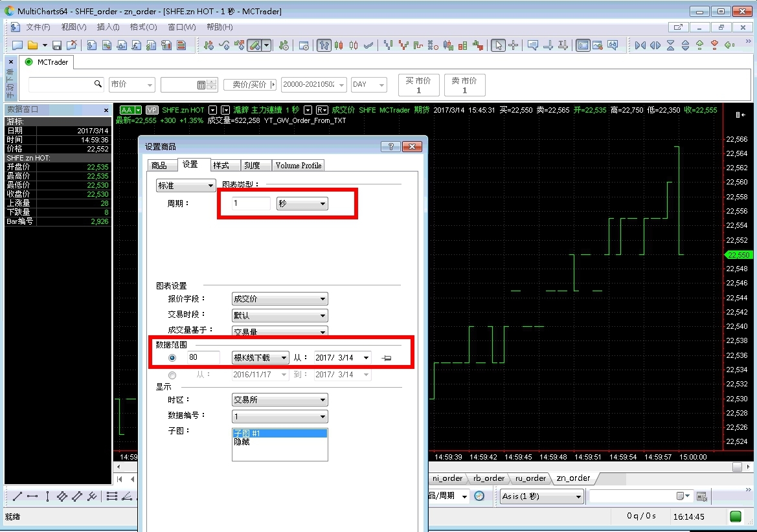
Task: Click the Save workspace floppy disk icon
Action: pos(57,45)
